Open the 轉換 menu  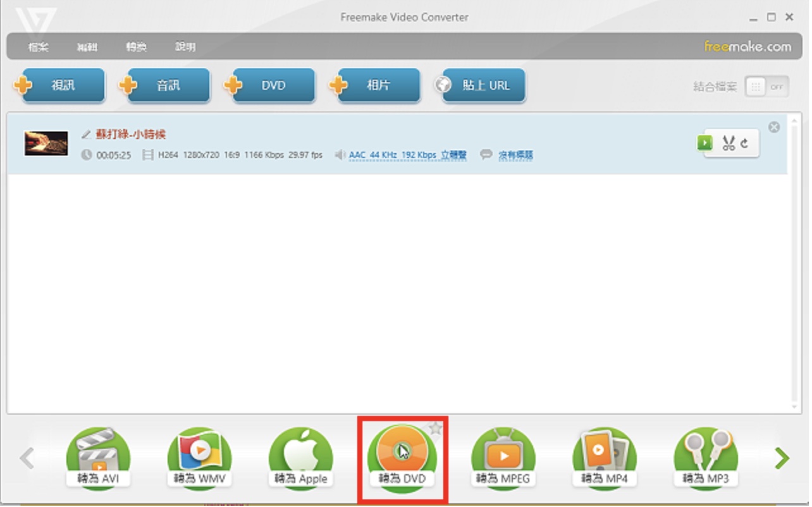click(136, 47)
